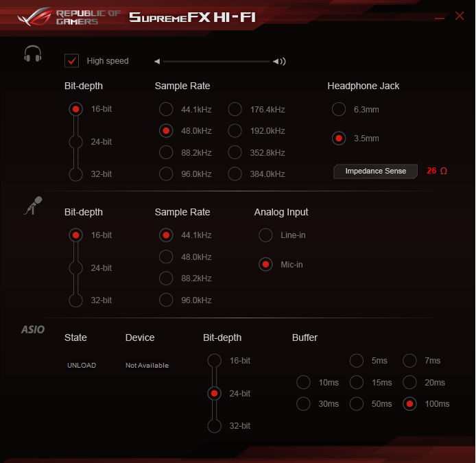Screen dimensions: 476x463
Task: Click the loud-volume speaker icon
Action: click(x=279, y=62)
